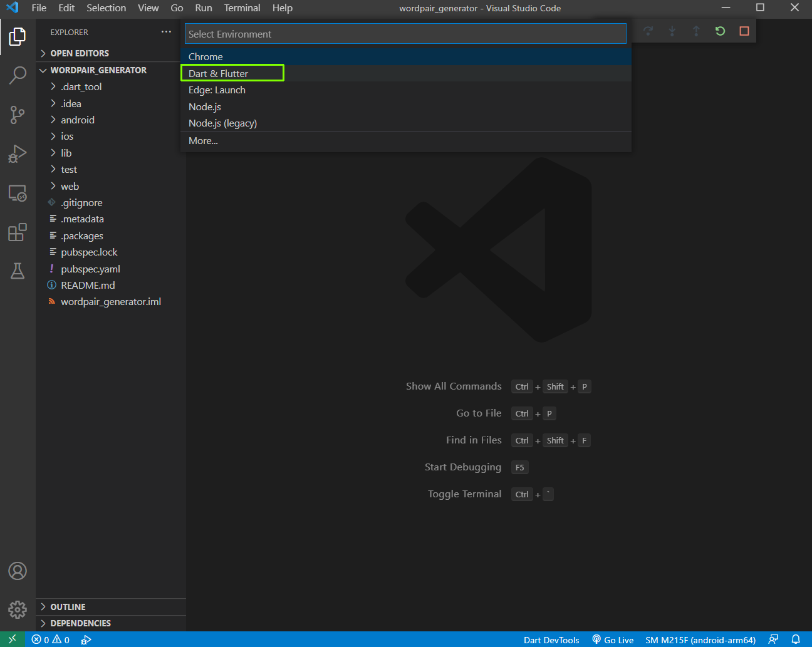Open the Accounts menu icon

coord(18,571)
